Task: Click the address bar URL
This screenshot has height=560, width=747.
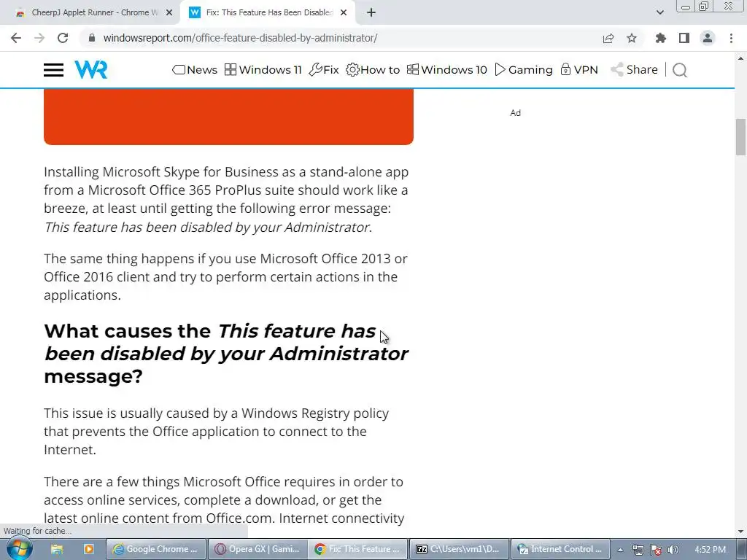Action: tap(240, 38)
